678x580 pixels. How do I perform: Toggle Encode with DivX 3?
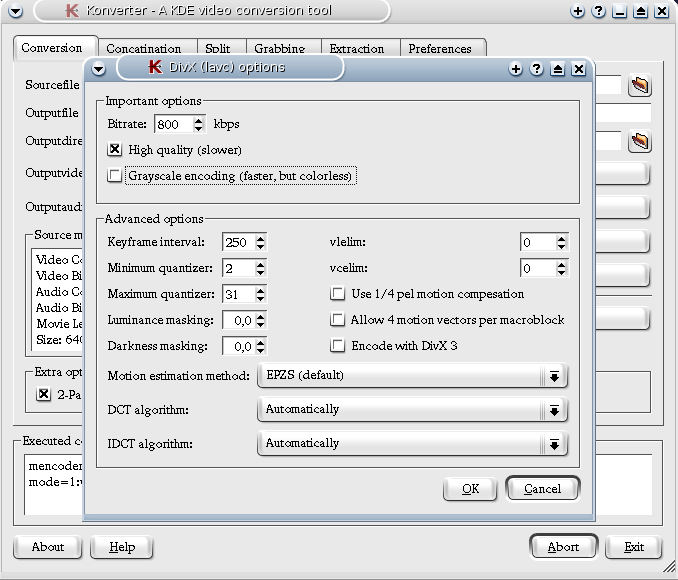point(337,346)
